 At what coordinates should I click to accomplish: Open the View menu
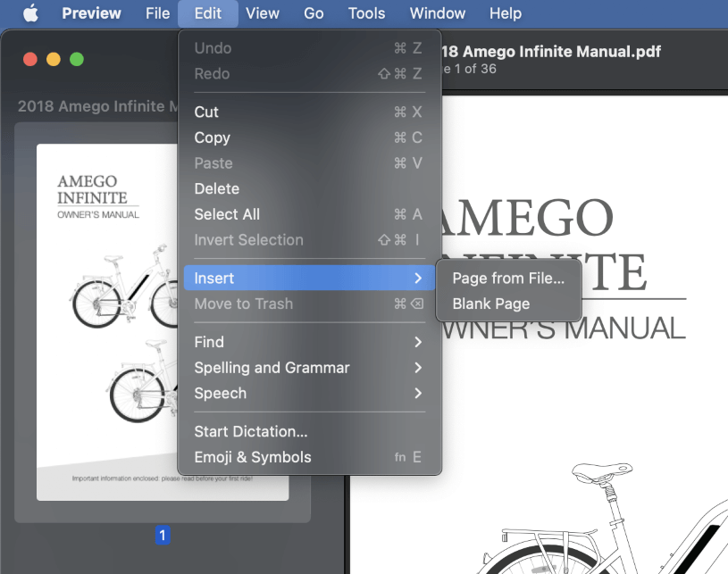tap(263, 13)
